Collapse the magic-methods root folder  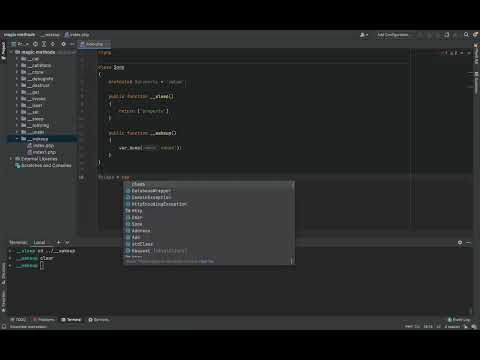click(x=12, y=52)
